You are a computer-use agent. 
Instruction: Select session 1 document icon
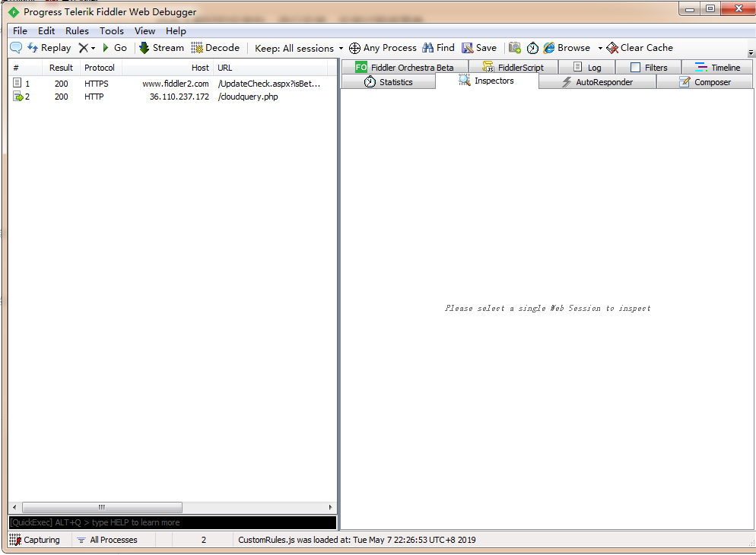pyautogui.click(x=17, y=83)
